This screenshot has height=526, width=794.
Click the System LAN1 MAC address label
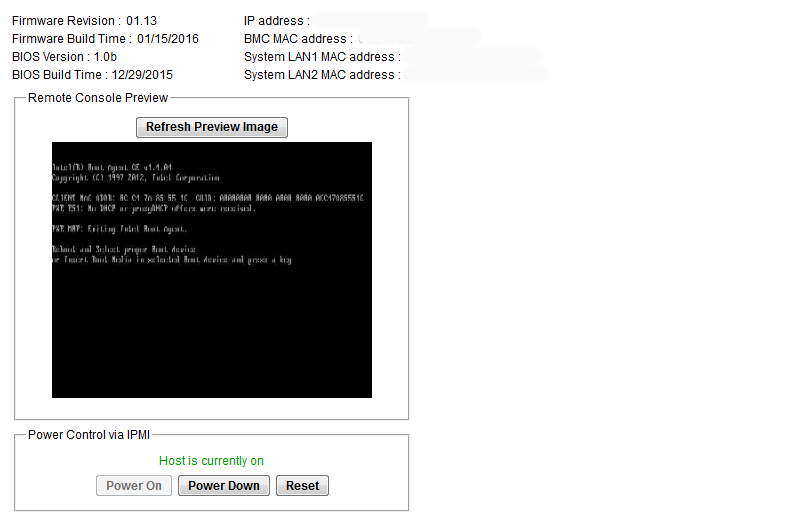(x=322, y=57)
